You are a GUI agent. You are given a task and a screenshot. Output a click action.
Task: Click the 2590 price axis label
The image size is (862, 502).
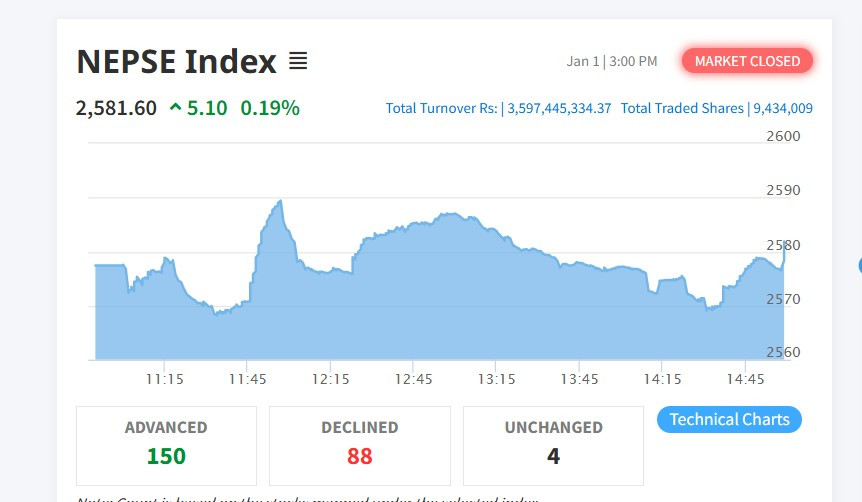781,190
